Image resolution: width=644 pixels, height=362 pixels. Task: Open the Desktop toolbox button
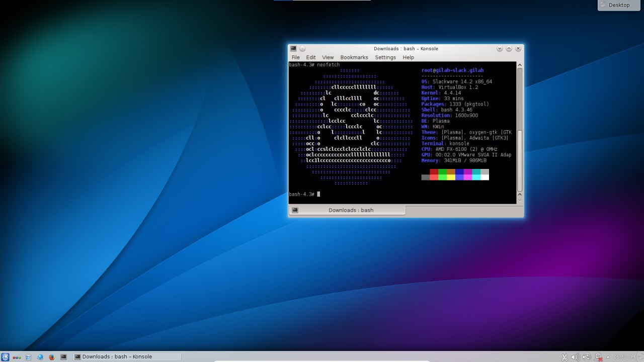(619, 5)
